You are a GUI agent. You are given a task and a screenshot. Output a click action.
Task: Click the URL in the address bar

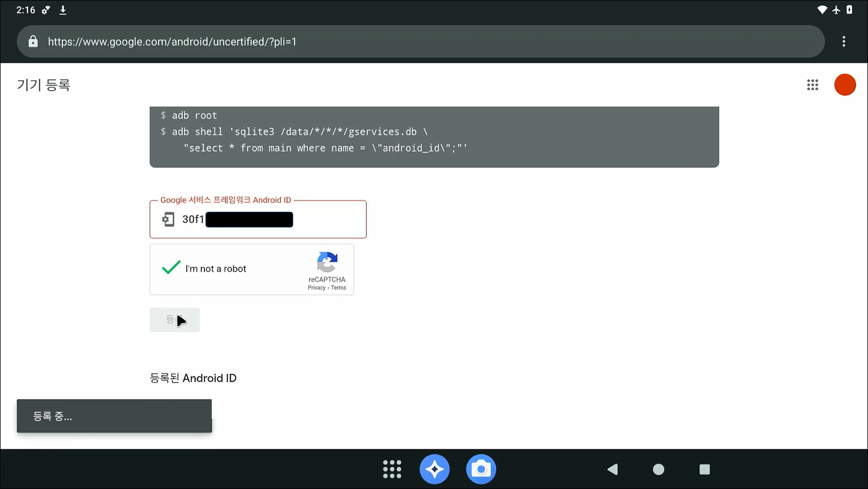(x=172, y=41)
